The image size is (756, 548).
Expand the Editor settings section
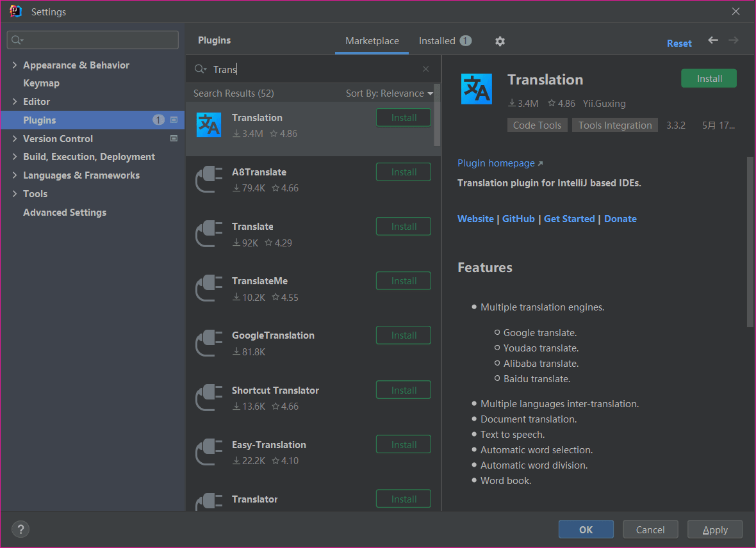(15, 101)
